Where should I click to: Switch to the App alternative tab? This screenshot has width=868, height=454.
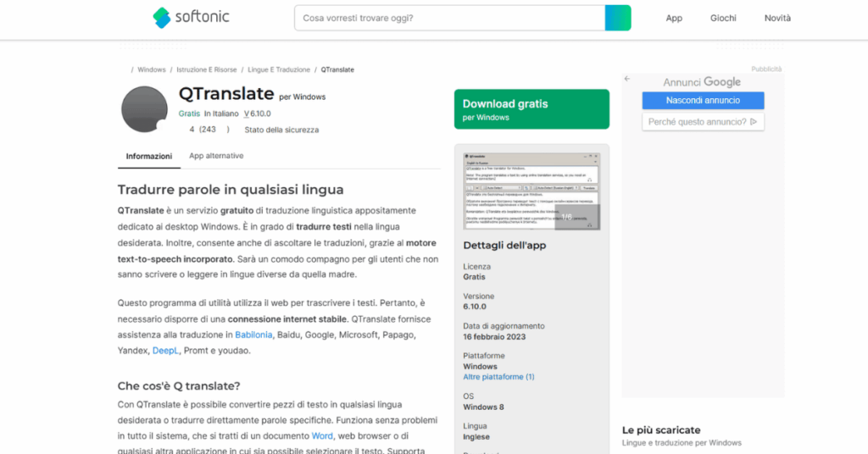(x=216, y=156)
